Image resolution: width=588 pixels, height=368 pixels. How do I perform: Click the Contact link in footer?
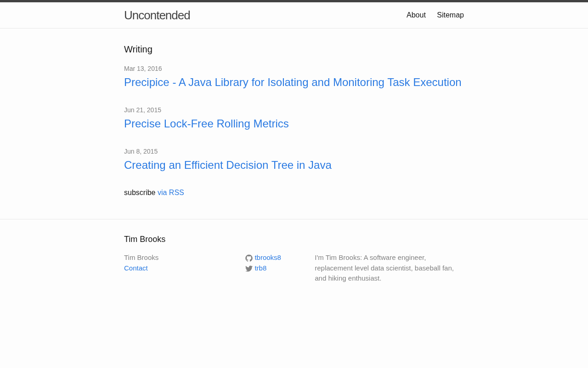point(136,268)
